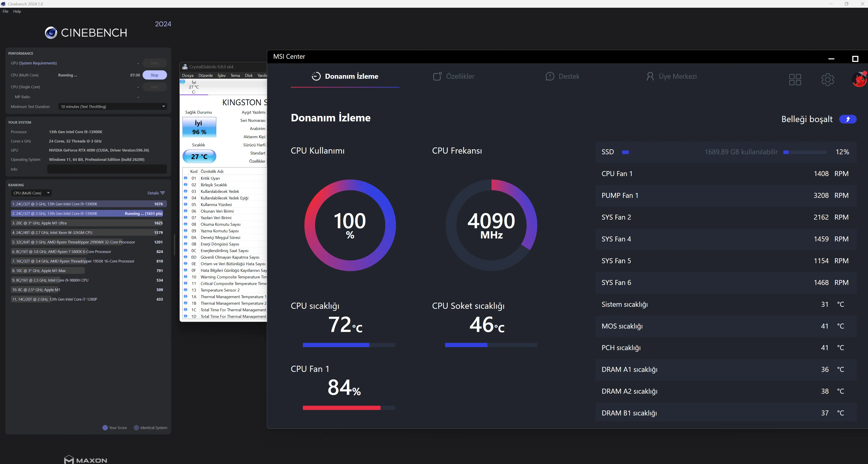This screenshot has width=868, height=464.
Task: Click the CPU Single Core Start button
Action: coord(154,87)
